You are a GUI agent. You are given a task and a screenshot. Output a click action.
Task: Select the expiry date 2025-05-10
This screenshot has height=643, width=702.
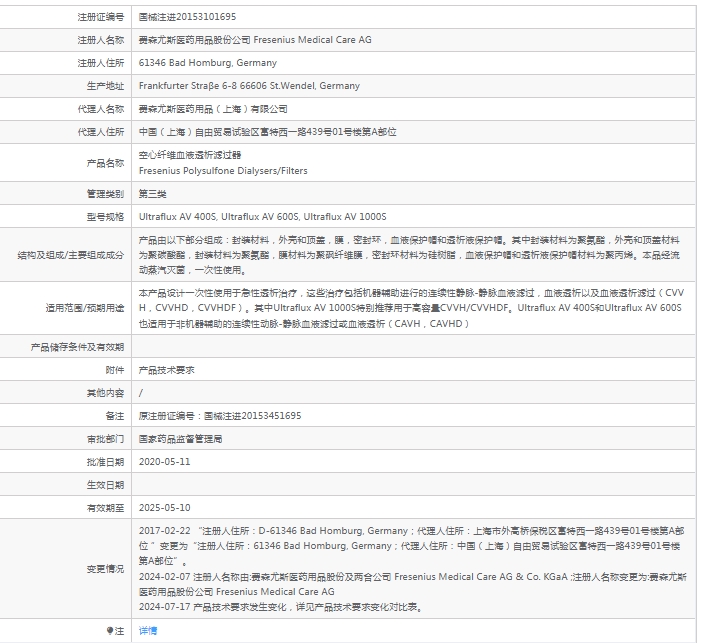click(x=164, y=508)
